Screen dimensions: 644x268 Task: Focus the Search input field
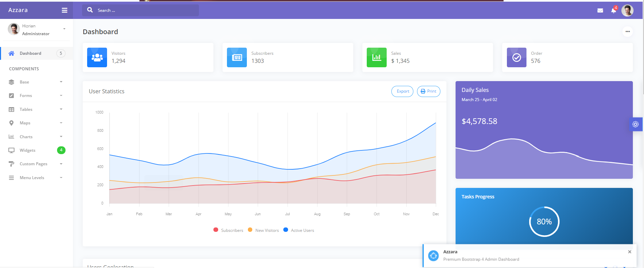(x=140, y=10)
